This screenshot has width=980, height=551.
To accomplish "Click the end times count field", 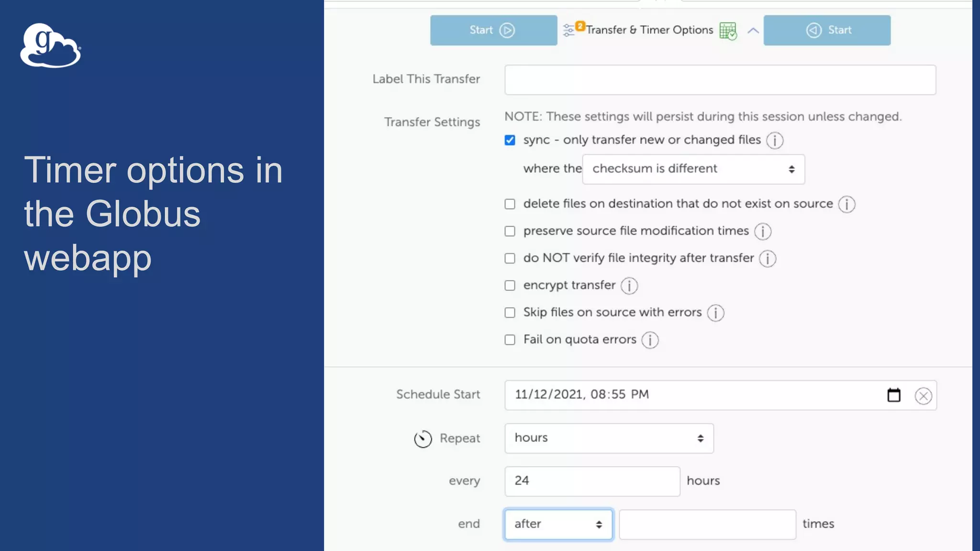I will point(707,525).
